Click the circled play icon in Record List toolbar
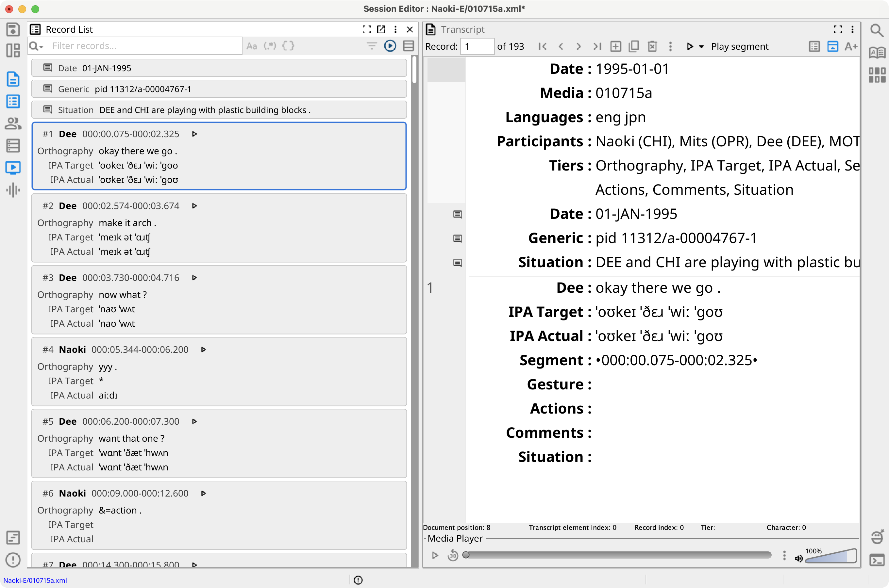 390,46
